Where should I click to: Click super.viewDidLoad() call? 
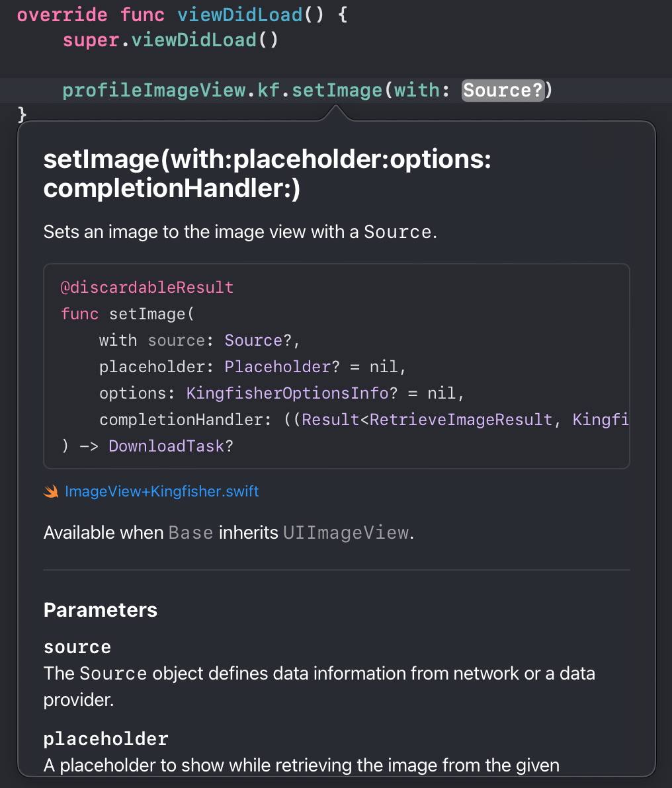point(171,40)
